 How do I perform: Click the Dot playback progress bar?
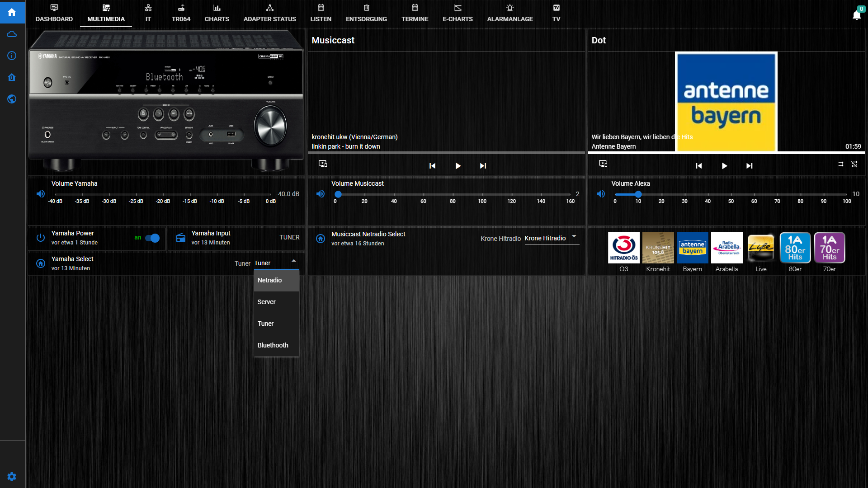[x=726, y=153]
